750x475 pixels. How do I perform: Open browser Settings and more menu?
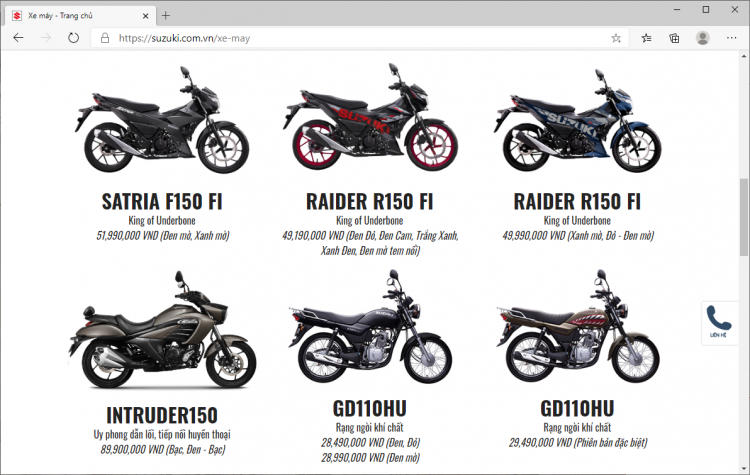point(731,38)
